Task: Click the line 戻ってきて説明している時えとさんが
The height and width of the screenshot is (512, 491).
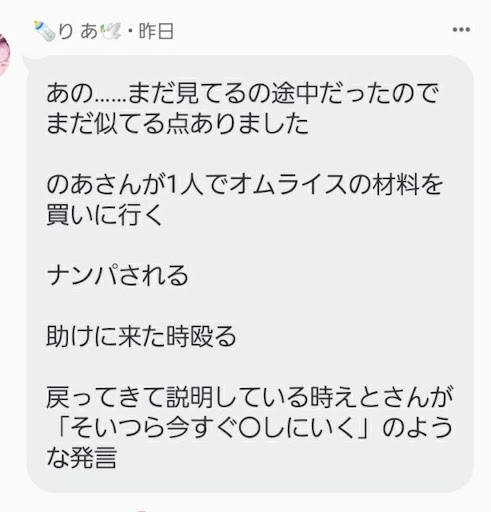Action: 249,397
